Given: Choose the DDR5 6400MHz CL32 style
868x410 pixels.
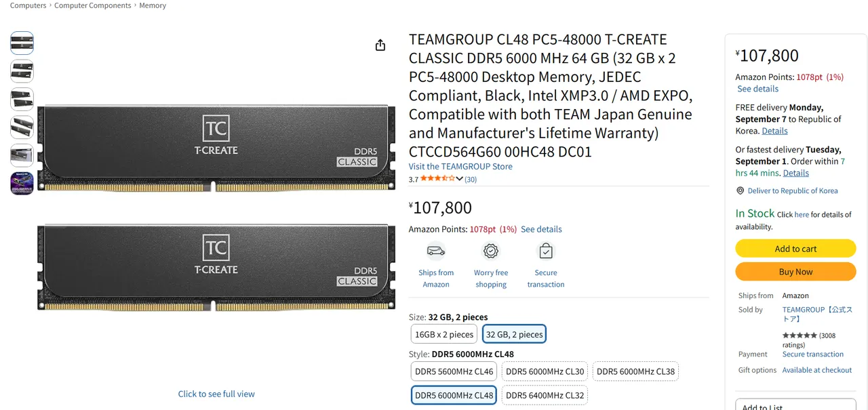Looking at the screenshot, I should [545, 395].
